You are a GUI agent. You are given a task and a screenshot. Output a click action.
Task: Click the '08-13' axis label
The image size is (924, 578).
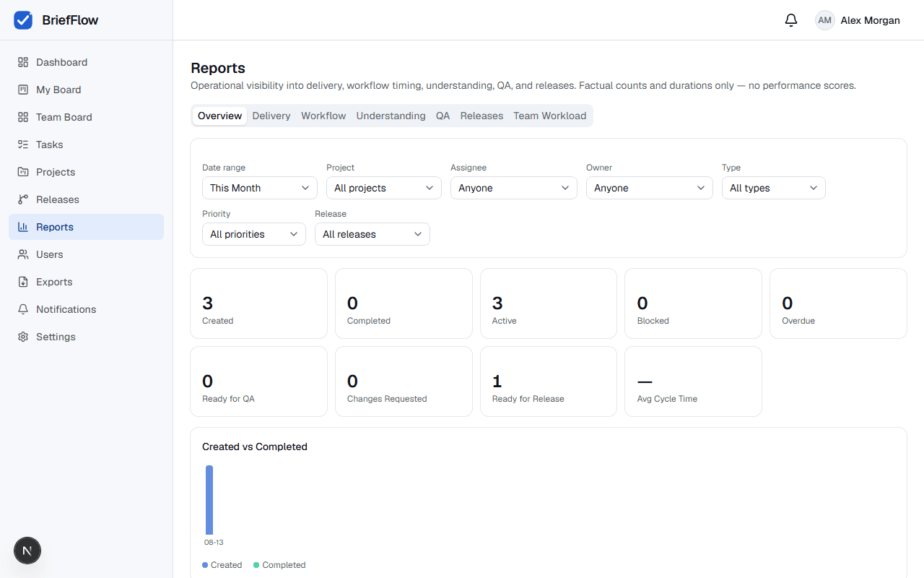coord(214,543)
